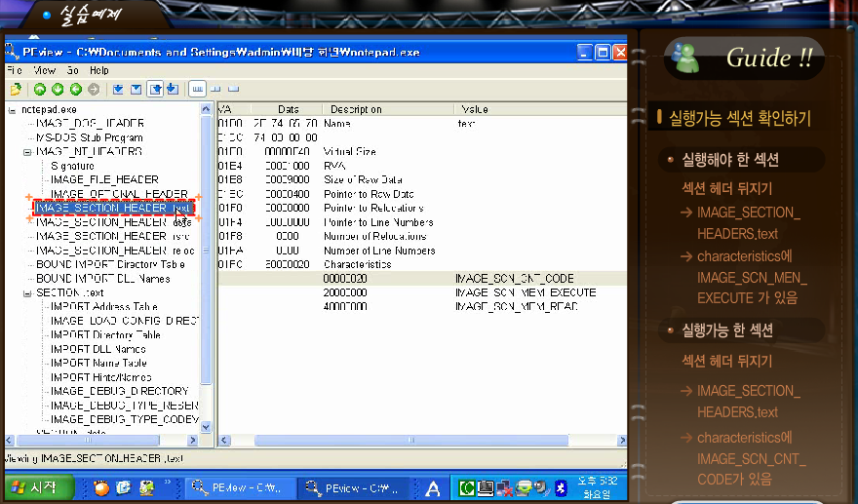This screenshot has width=858, height=504.
Task: Collapse the IMAGE_NT_HEADERS tree node
Action: [x=27, y=152]
